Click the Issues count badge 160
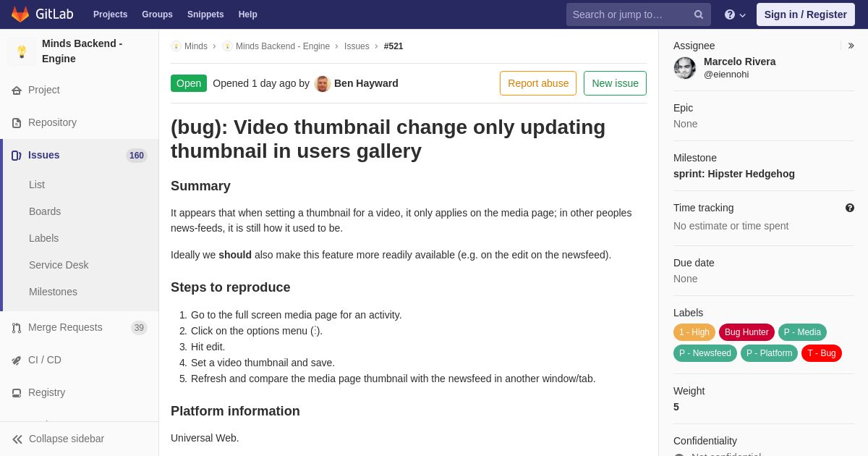This screenshot has height=456, width=868. point(137,156)
